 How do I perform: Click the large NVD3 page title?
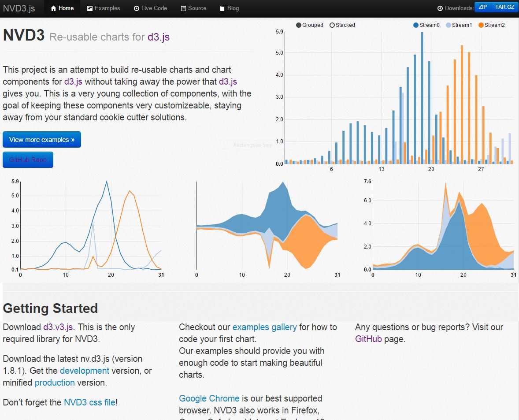pos(24,35)
